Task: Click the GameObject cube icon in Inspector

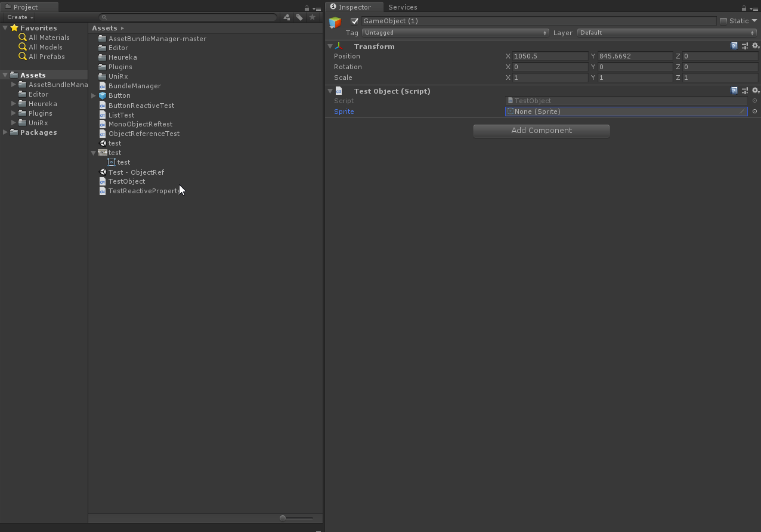Action: pyautogui.click(x=335, y=23)
